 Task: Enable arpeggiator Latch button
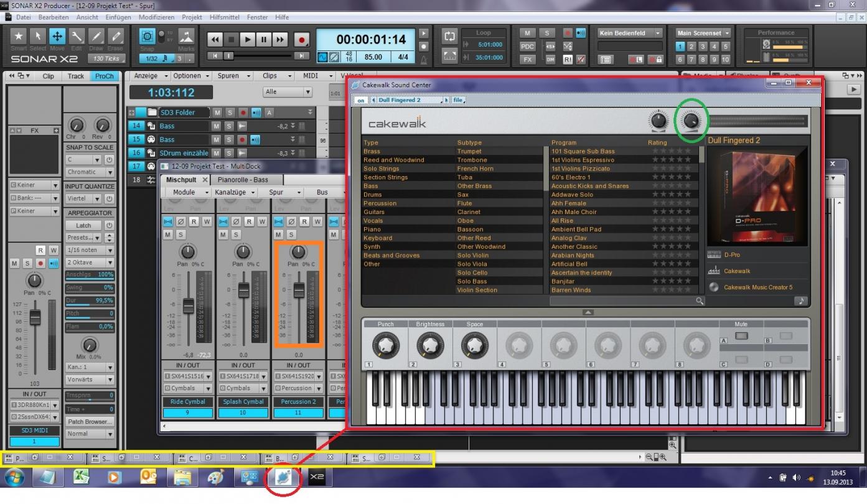83,225
